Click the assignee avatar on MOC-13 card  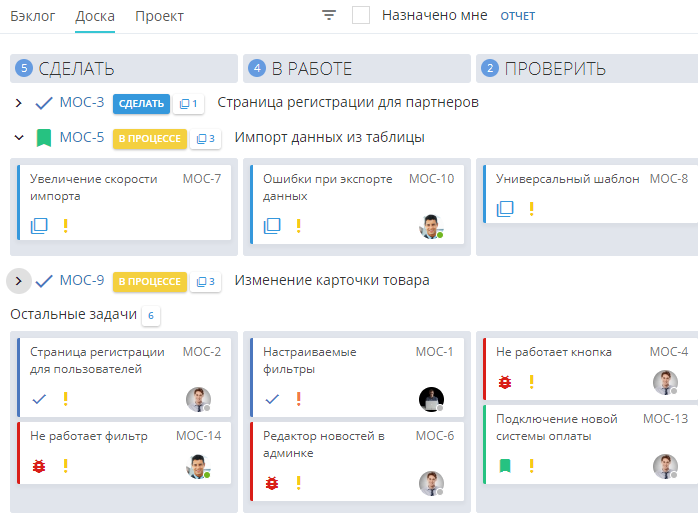[666, 466]
